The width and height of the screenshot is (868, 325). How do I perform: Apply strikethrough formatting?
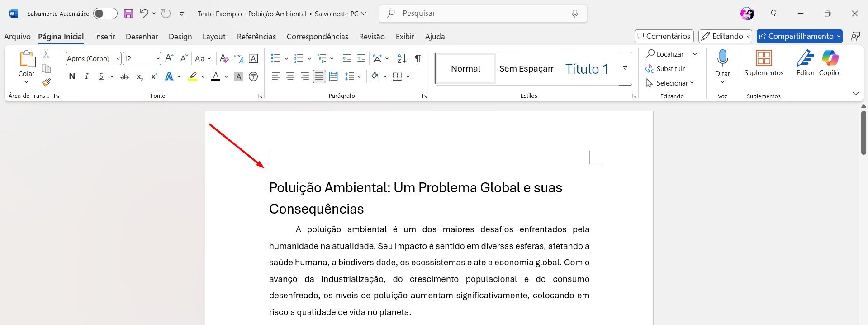tap(124, 76)
